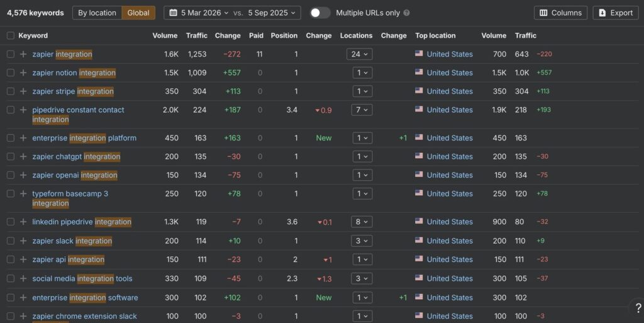Open the 5 Sep 2025 comparison date dropdown
Image resolution: width=644 pixels, height=323 pixels.
271,13
